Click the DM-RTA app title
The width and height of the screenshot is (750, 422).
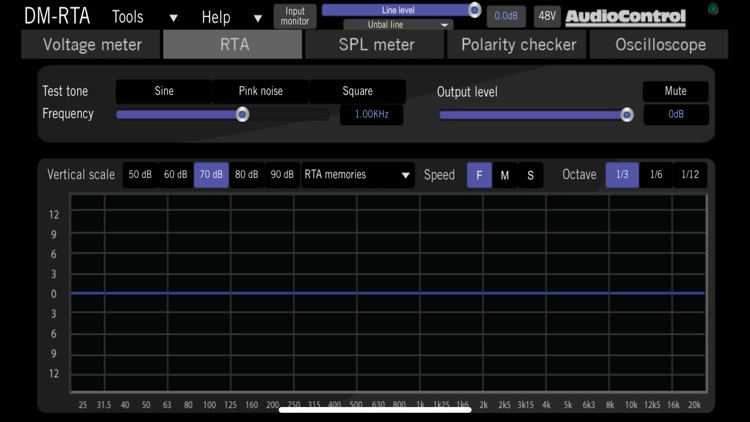pos(57,16)
